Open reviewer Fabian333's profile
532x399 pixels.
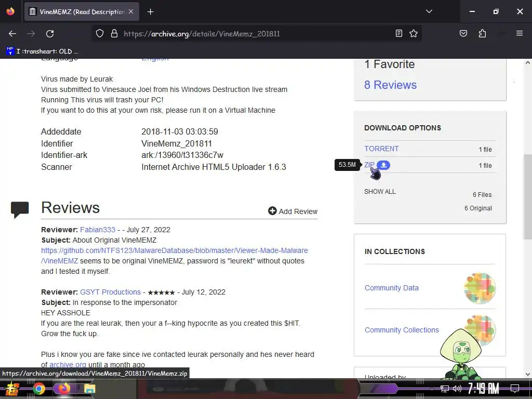point(98,230)
